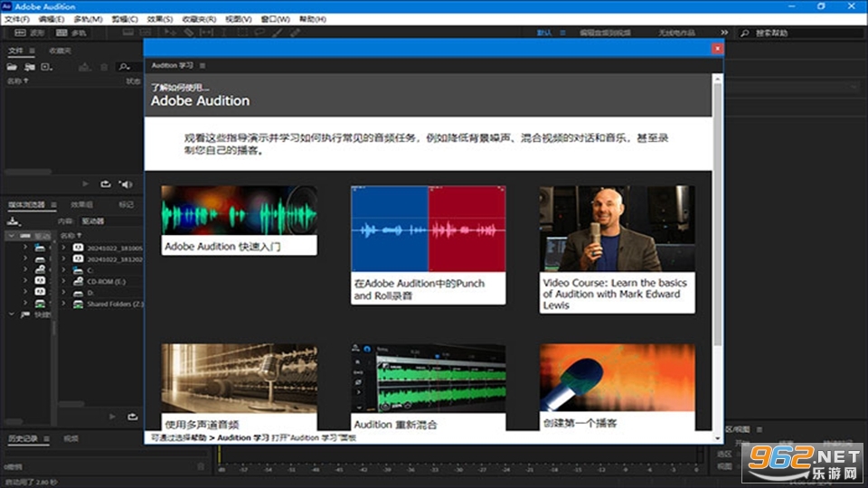868x488 pixels.
Task: Click the Files panel trash icon
Action: [104, 67]
